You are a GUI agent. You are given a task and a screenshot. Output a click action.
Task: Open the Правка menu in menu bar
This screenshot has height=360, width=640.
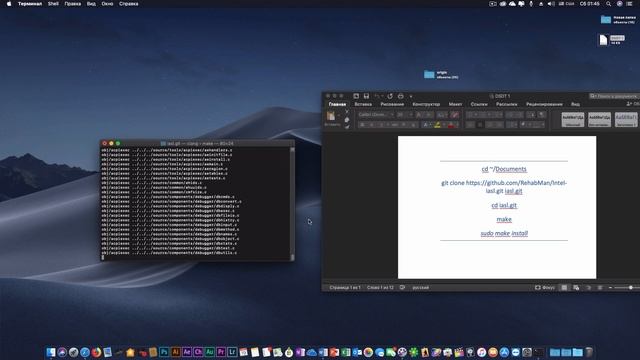73,4
